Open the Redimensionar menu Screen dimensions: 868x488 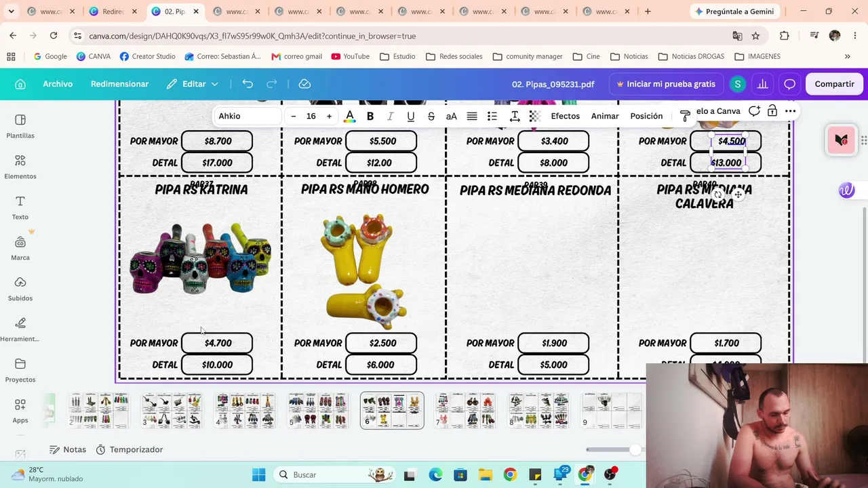[x=119, y=84]
